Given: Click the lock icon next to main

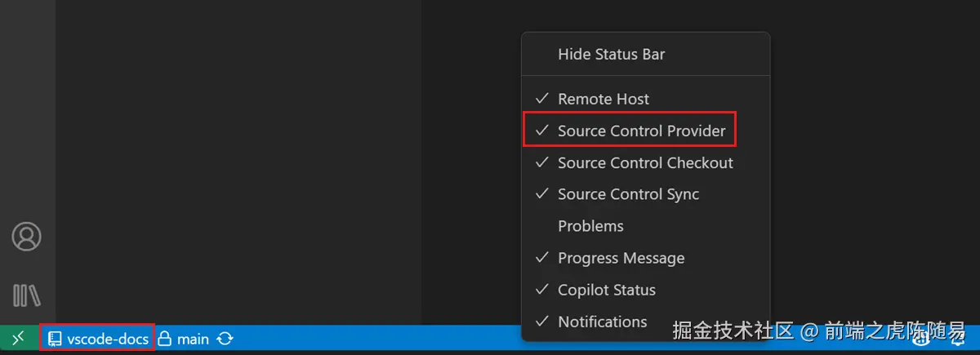Looking at the screenshot, I should pos(164,339).
